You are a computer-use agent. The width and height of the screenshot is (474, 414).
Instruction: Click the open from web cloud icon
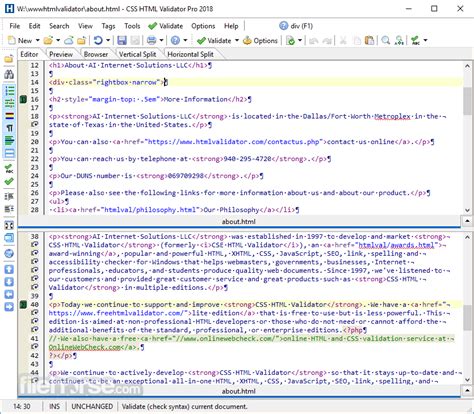click(69, 41)
